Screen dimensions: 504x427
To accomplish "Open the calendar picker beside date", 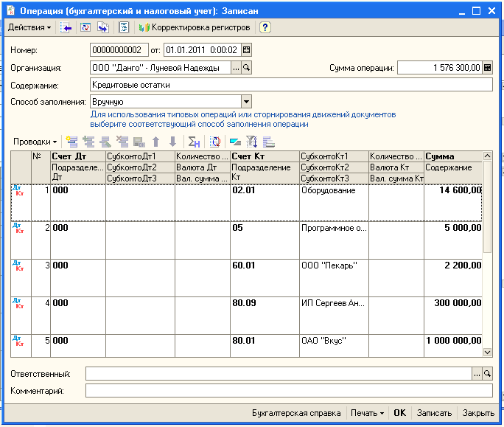I will coord(246,50).
